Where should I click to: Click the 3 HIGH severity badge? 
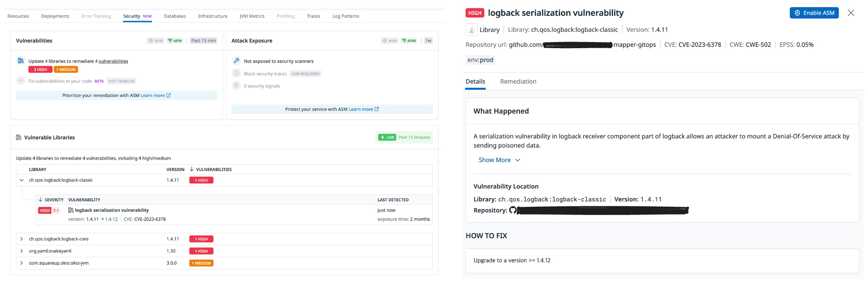[x=40, y=69]
